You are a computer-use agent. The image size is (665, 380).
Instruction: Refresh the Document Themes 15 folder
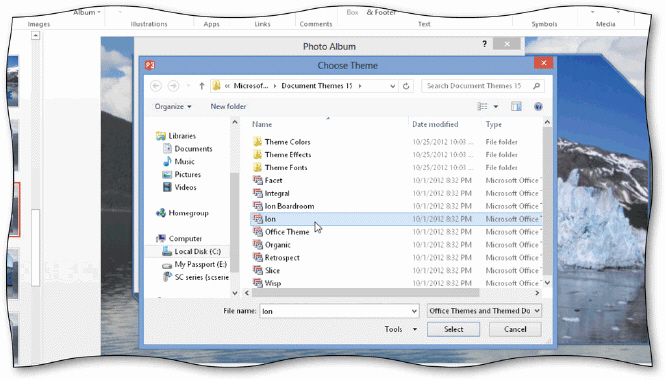(x=406, y=86)
